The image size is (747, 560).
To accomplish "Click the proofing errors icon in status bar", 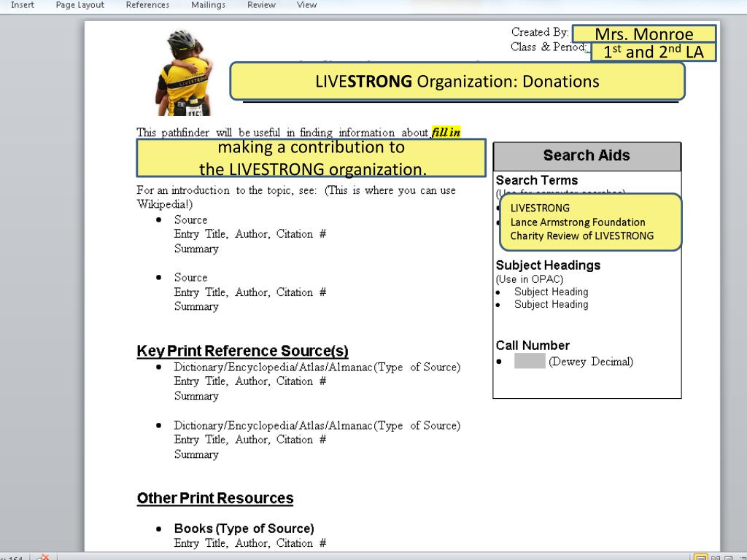I will pos(43,556).
